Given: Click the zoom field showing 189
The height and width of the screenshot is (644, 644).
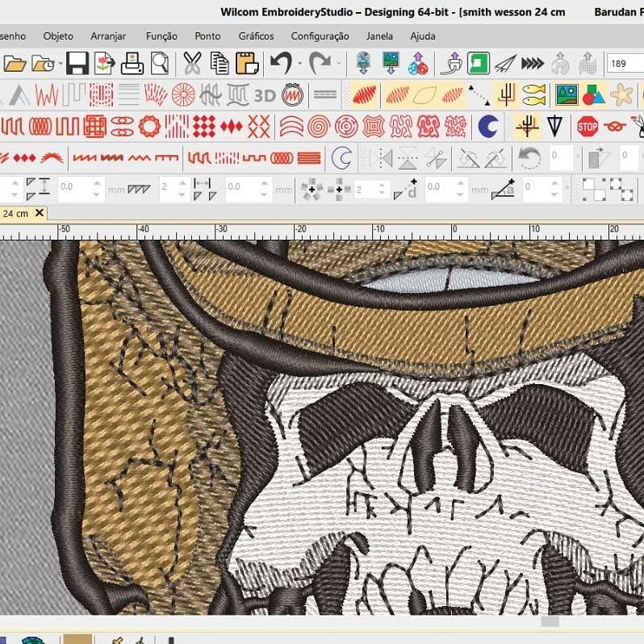Looking at the screenshot, I should (625, 64).
